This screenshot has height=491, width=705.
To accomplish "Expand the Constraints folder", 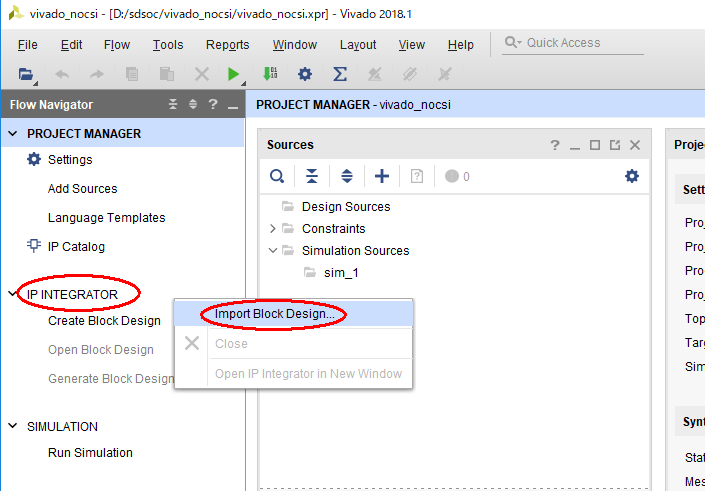I will pos(273,229).
